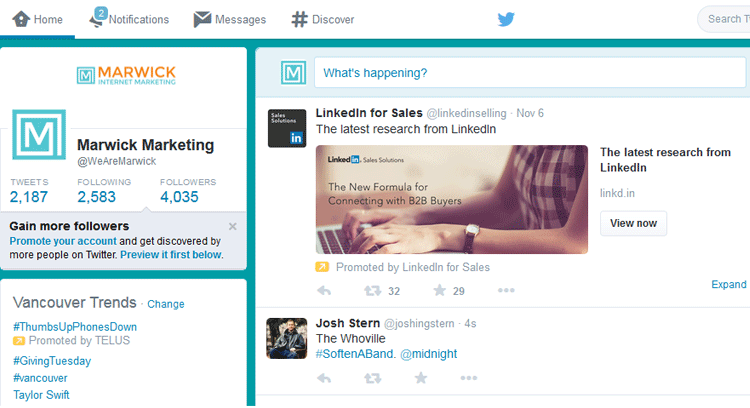Change the Vancouver Trends location

(165, 304)
